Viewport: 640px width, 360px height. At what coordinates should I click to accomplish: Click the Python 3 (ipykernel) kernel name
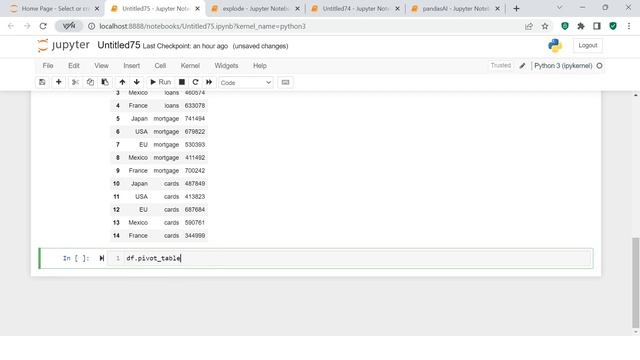pos(563,66)
